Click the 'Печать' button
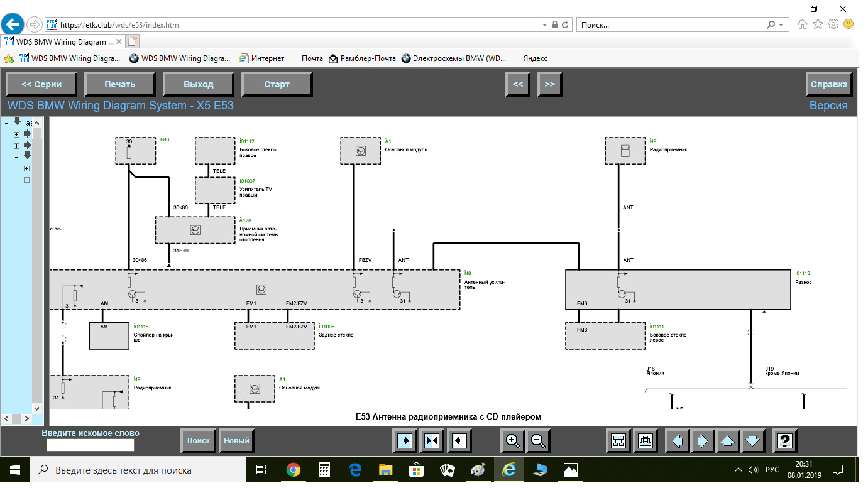This screenshot has width=868, height=488. point(120,84)
